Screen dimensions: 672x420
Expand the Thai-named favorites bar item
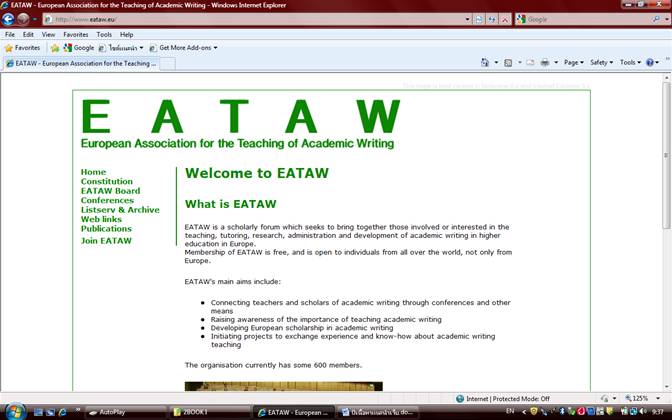tap(121, 48)
